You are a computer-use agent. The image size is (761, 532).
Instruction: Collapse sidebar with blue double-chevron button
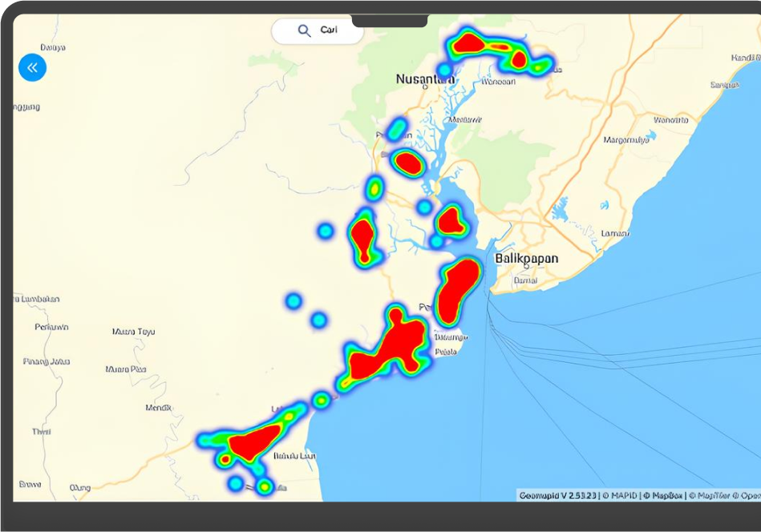click(32, 67)
